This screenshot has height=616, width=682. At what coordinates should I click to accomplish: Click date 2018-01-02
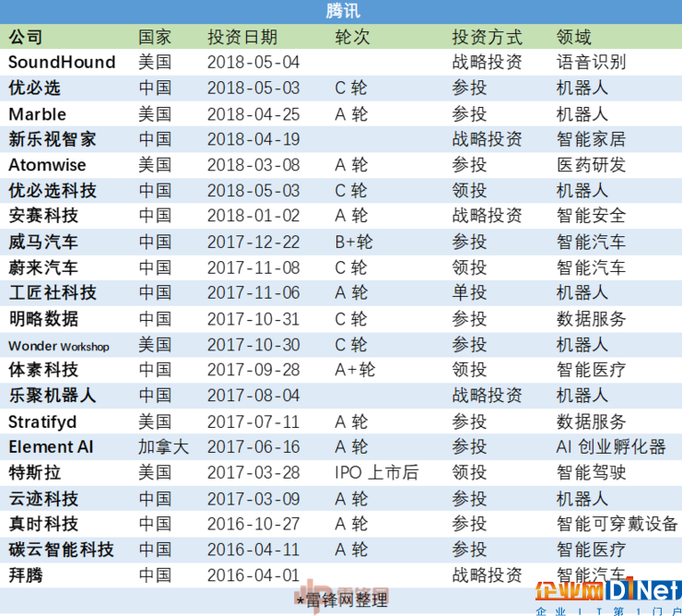253,216
